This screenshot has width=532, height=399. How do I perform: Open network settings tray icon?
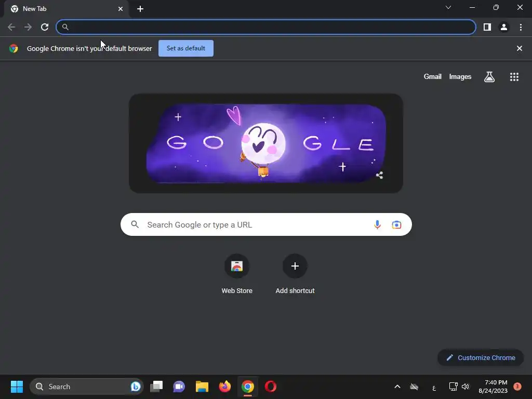coord(453,387)
